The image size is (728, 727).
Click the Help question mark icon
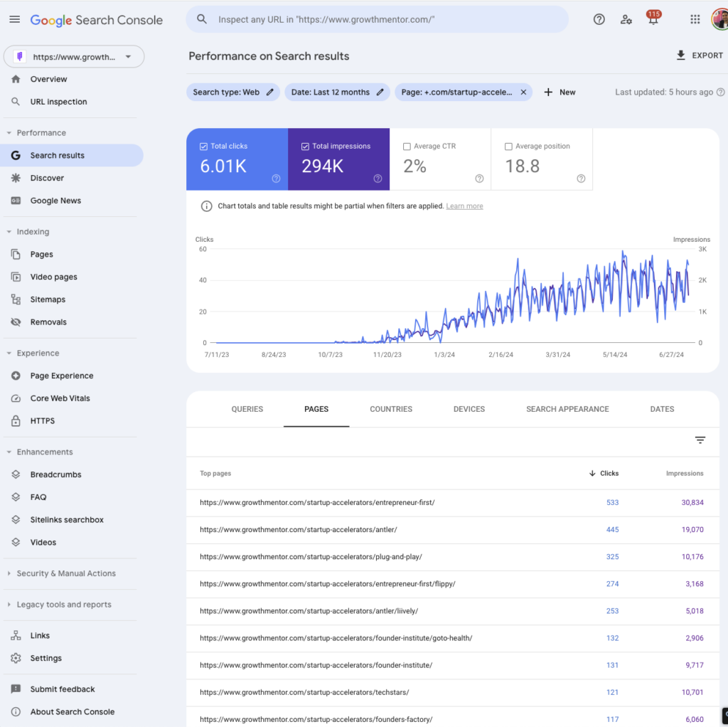(x=599, y=19)
